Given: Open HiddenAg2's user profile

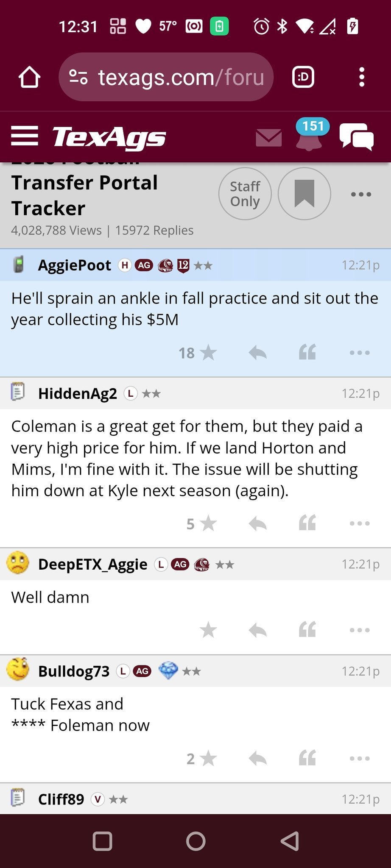Looking at the screenshot, I should point(77,394).
